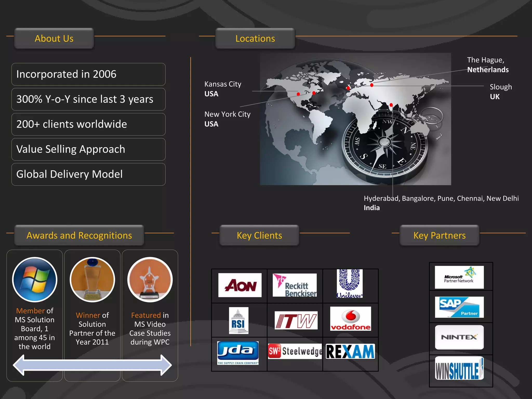Click the Hyderabad, Bangalore, Pune India label
Image resolution: width=532 pixels, height=399 pixels.
tap(441, 203)
